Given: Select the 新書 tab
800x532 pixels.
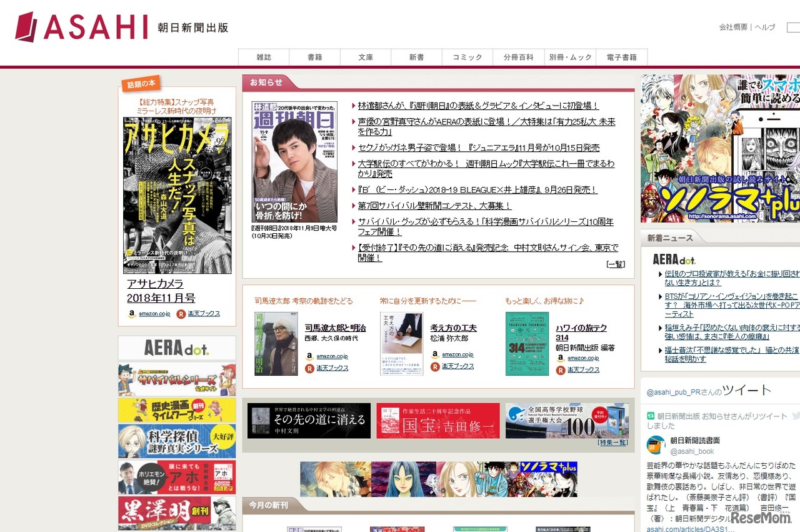Looking at the screenshot, I should coord(417,58).
